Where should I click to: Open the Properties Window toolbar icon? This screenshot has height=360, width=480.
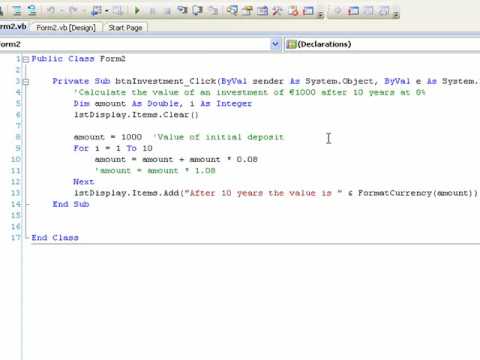(x=247, y=11)
